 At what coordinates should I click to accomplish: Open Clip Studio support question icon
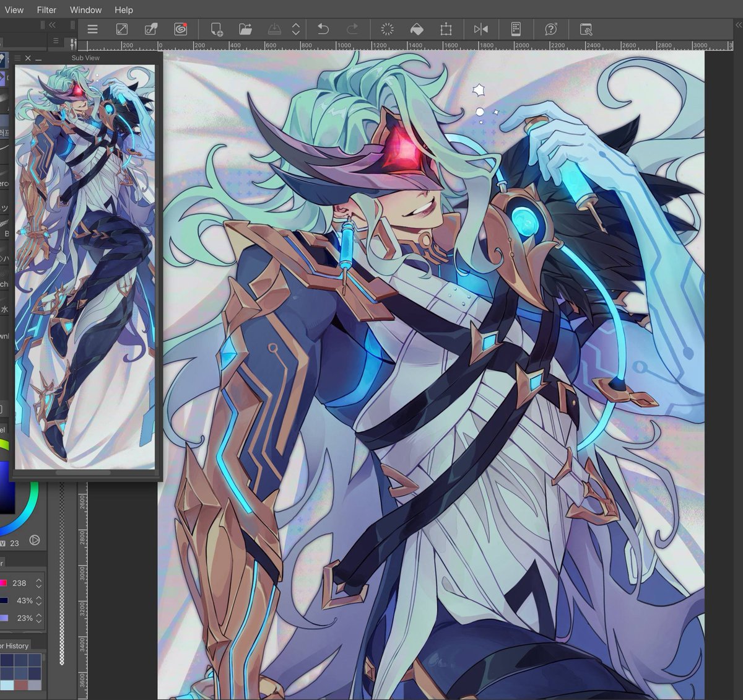[x=551, y=29]
